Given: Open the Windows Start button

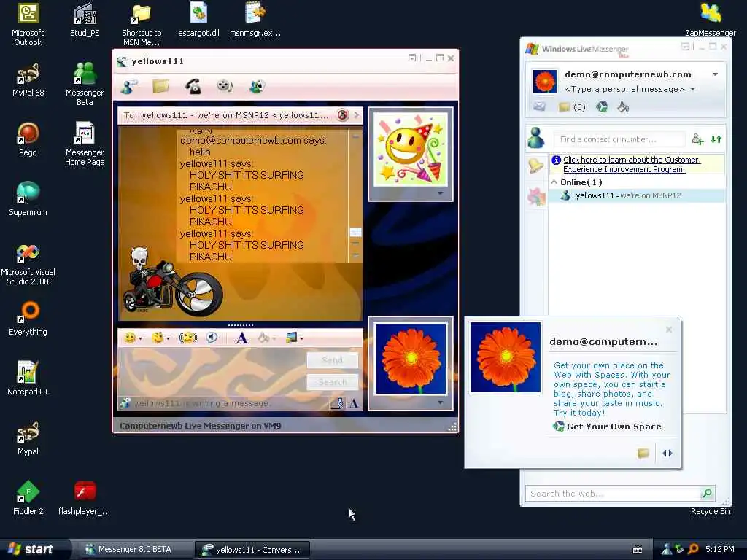Looking at the screenshot, I should coord(31,549).
